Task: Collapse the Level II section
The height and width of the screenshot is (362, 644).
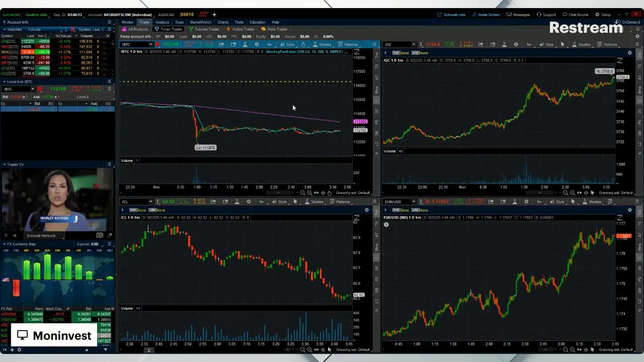Action: [x=5, y=81]
